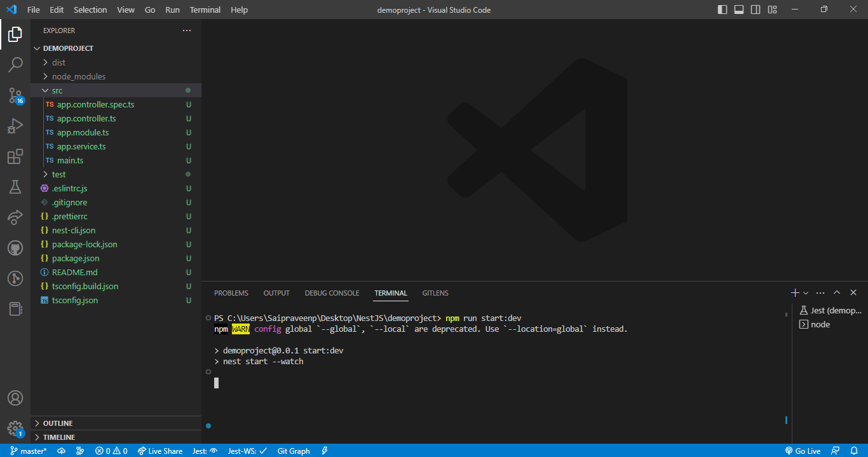Expand the dist folder
868x457 pixels.
(x=58, y=62)
